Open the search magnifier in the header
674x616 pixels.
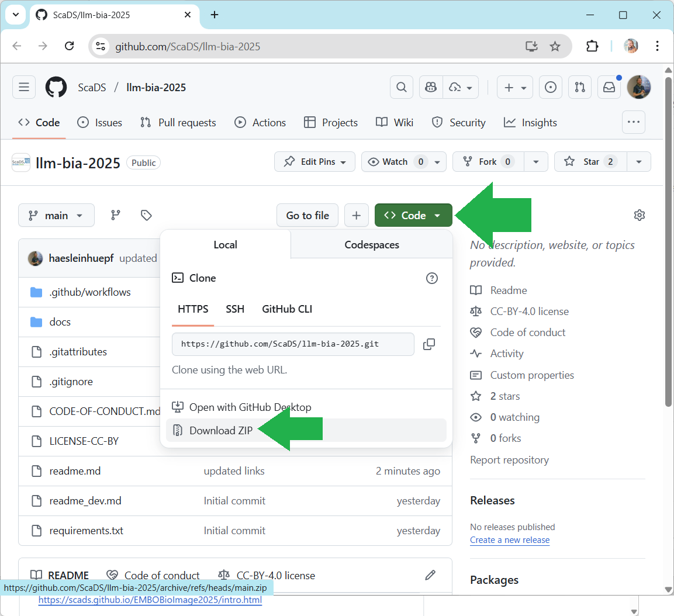(x=402, y=87)
